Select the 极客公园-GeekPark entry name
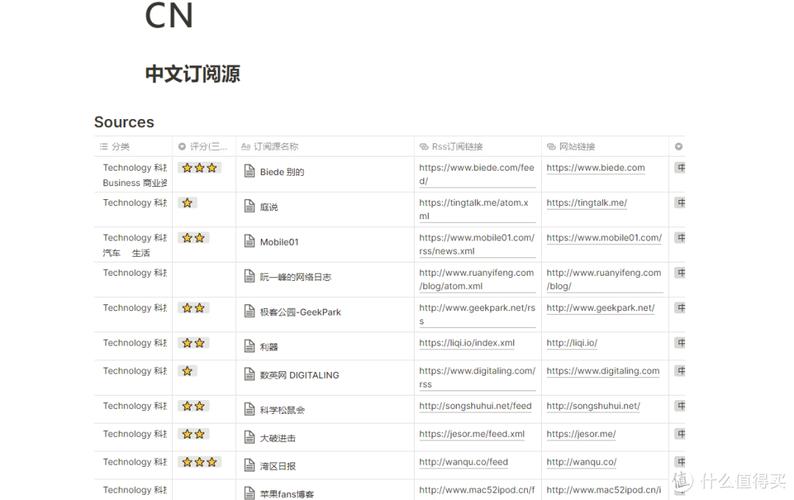 tap(300, 312)
